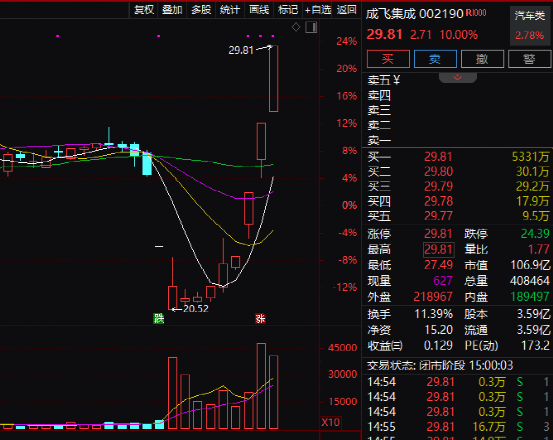Image resolution: width=553 pixels, height=440 pixels.
Task: Click the stock name 成飞集成 002190
Action: [x=415, y=14]
